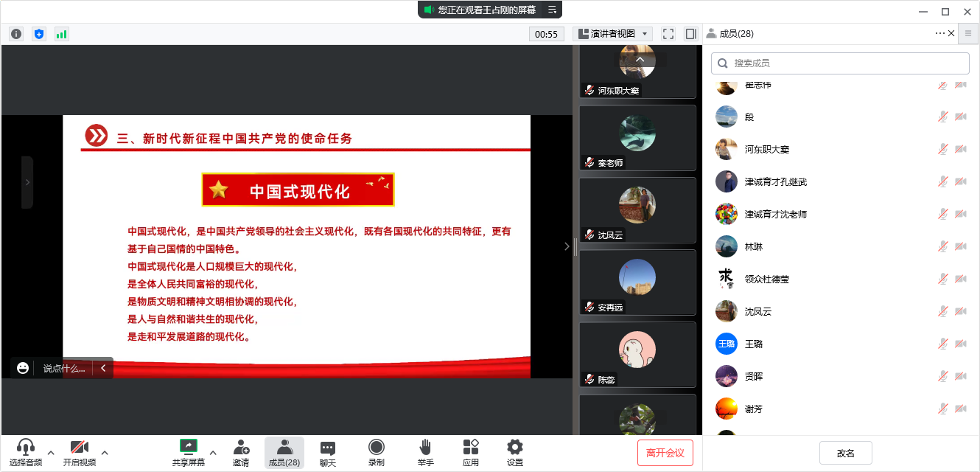Open the 应用 apps menu
The height and width of the screenshot is (472, 980).
pos(471,452)
